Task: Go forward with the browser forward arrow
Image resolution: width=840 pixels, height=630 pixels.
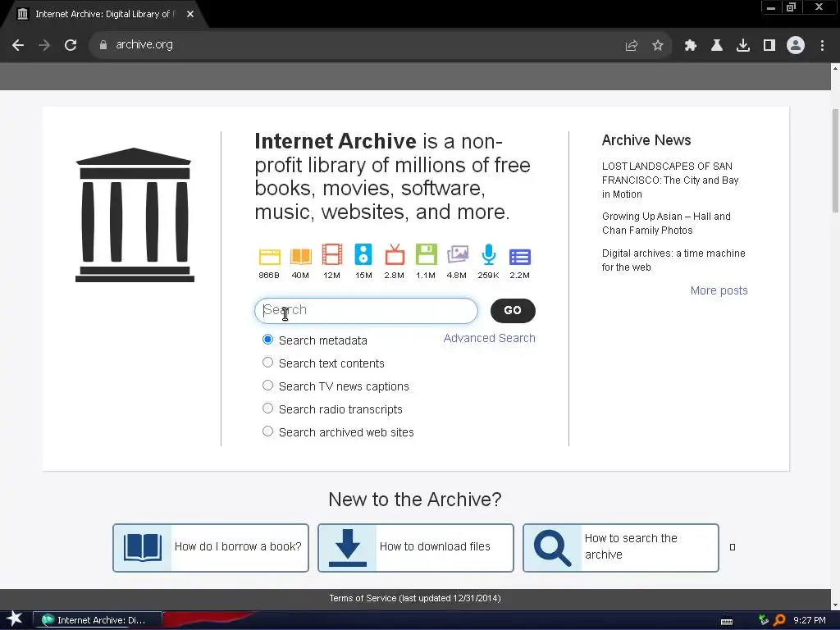Action: tap(44, 45)
